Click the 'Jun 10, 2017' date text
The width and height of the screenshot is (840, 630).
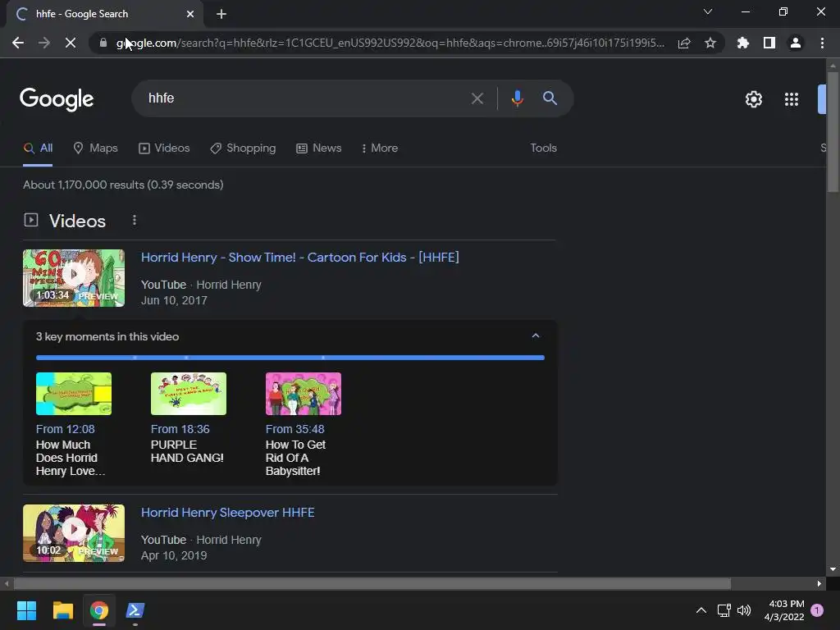pyautogui.click(x=174, y=300)
